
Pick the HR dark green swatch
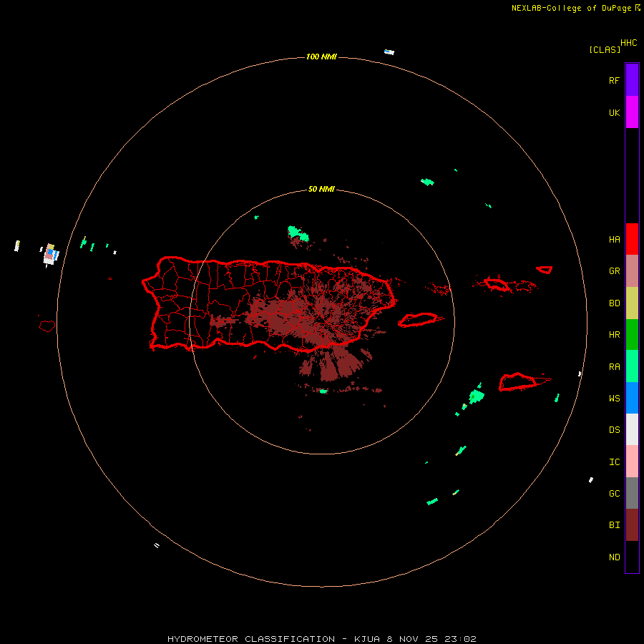[x=632, y=335]
